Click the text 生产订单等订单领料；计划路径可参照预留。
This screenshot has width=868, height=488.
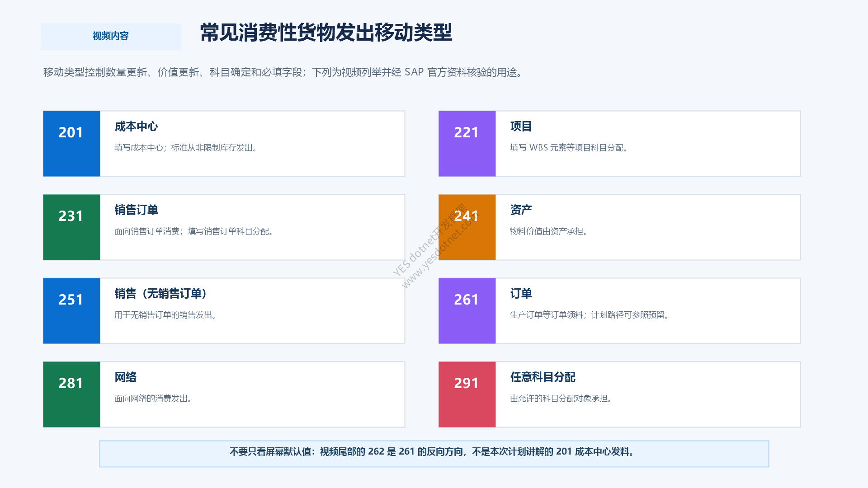click(x=590, y=315)
